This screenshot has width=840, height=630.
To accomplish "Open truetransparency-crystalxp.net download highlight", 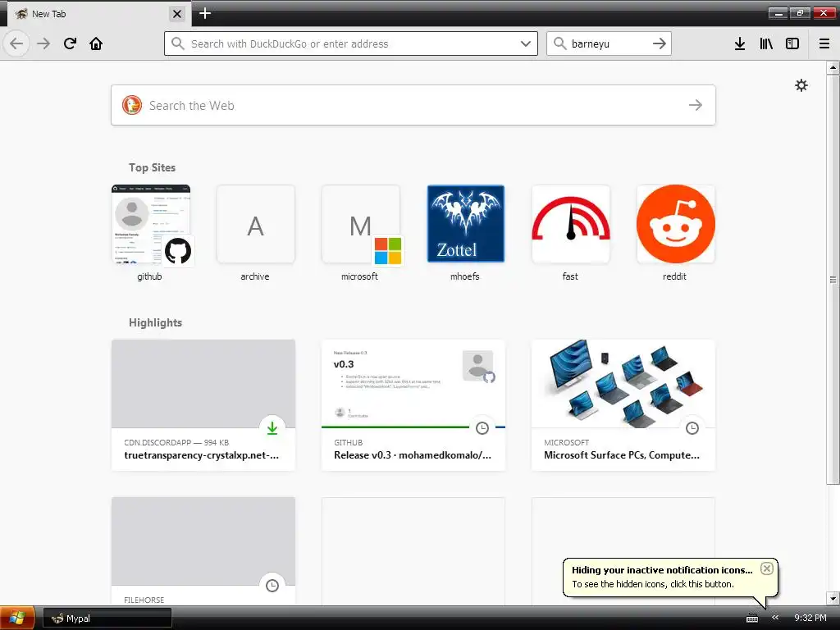I will point(203,405).
